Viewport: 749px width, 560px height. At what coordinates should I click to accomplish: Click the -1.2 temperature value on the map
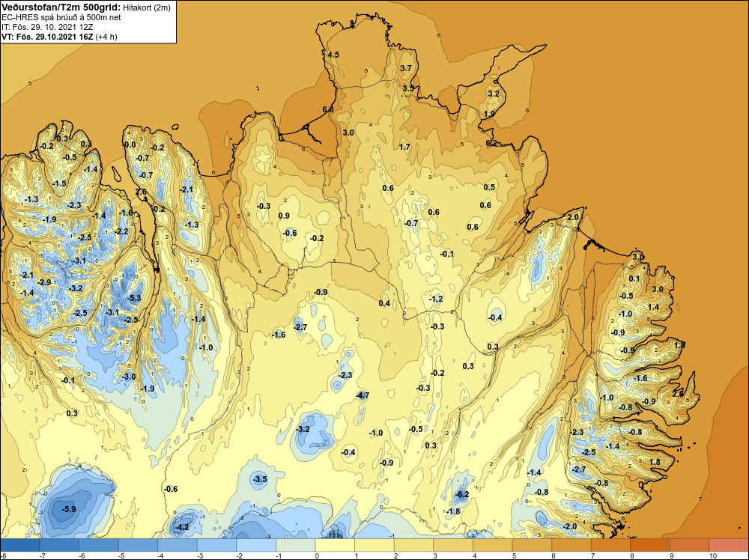click(x=436, y=299)
